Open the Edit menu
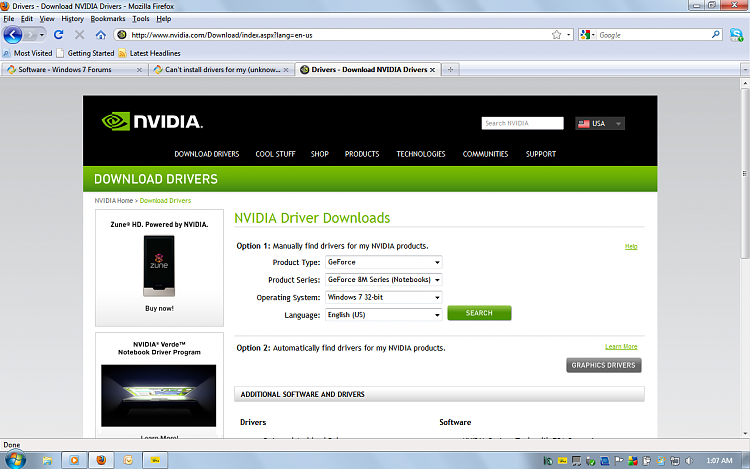This screenshot has height=469, width=750. click(27, 19)
